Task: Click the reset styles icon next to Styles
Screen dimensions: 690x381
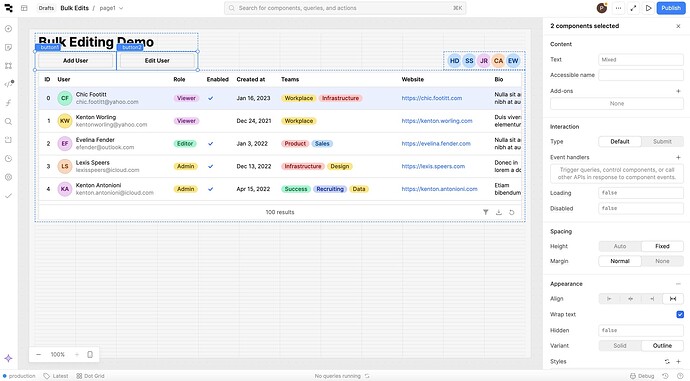Action: coord(667,362)
